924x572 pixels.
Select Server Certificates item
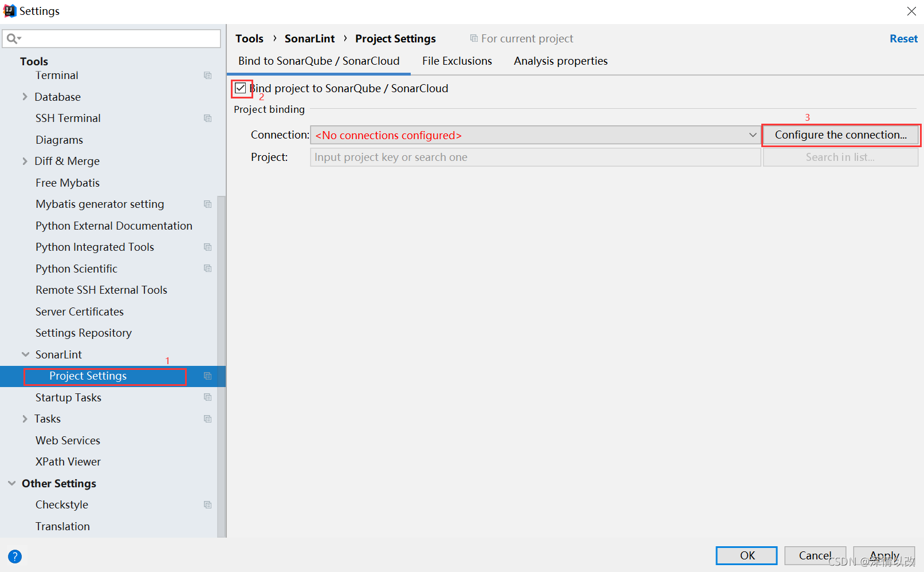[80, 311]
